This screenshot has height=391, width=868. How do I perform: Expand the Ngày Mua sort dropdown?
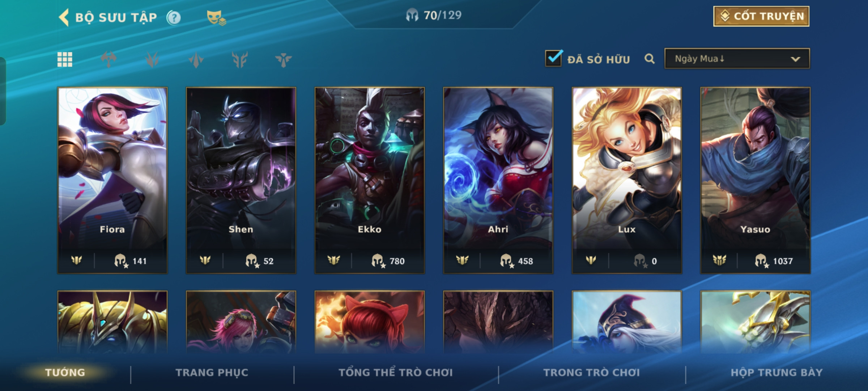coord(737,59)
